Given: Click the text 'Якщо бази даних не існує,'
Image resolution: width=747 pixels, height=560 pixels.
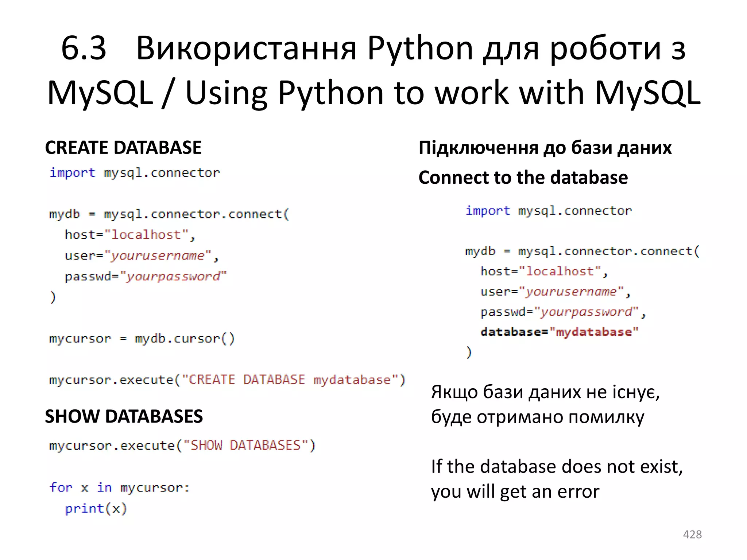Looking at the screenshot, I should (x=546, y=392).
